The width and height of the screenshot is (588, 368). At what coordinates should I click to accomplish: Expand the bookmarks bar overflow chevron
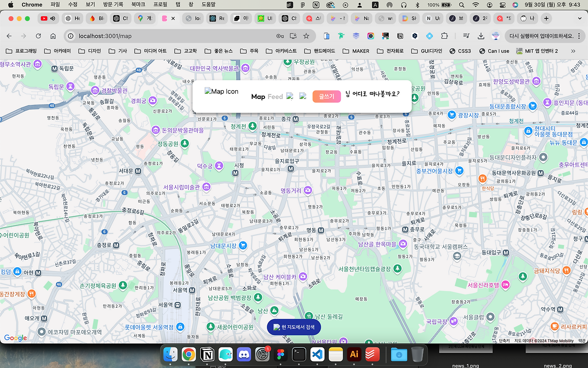[573, 51]
